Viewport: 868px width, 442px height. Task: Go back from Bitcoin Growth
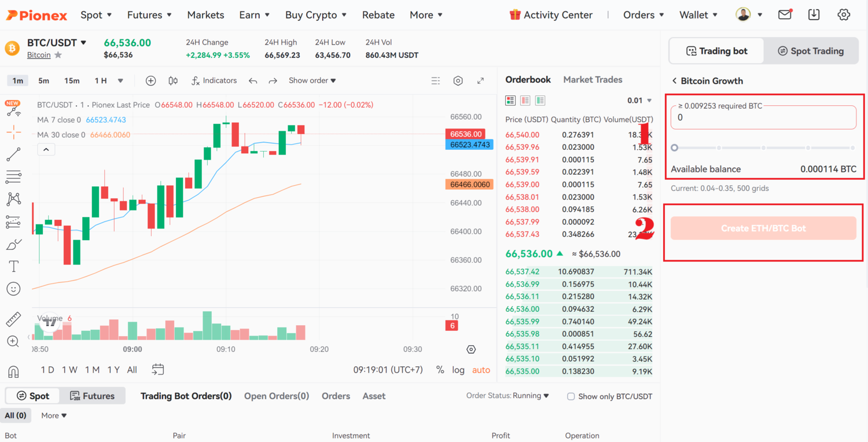(x=674, y=81)
